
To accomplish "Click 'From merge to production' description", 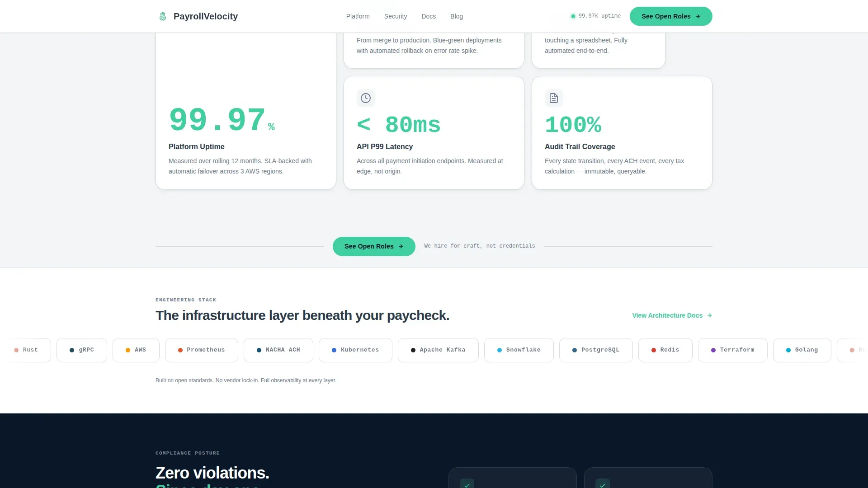I will point(429,45).
